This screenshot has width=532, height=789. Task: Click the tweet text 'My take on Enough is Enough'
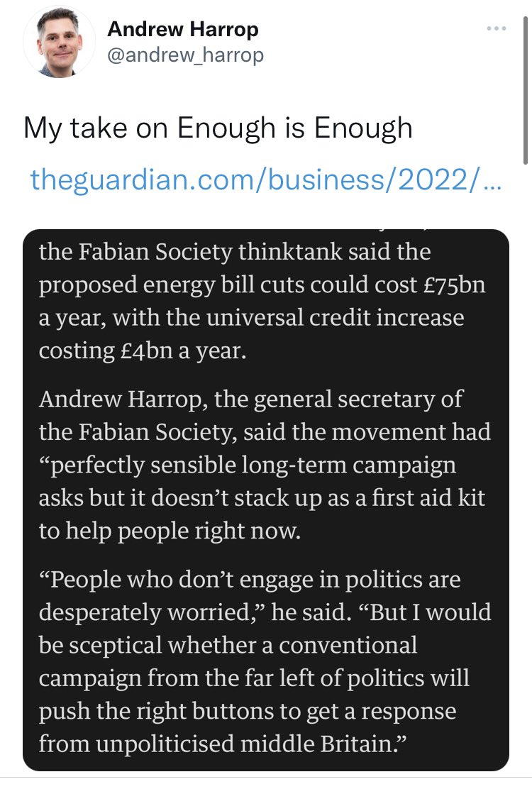[218, 128]
